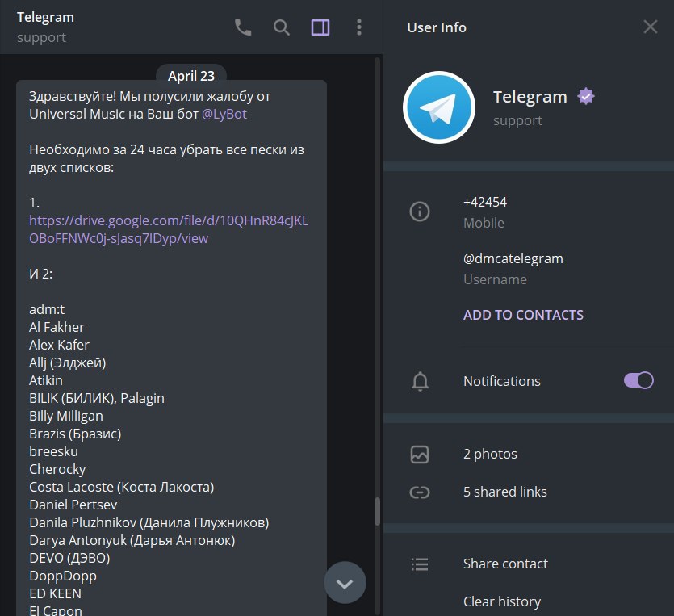This screenshot has height=616, width=674.
Task: Open the @LyBot mention link
Action: [224, 114]
